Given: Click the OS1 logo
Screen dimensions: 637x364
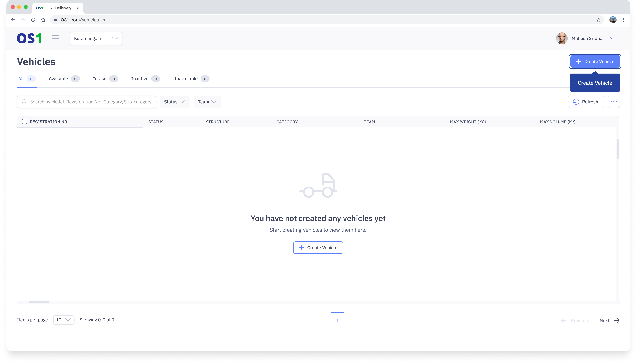Looking at the screenshot, I should click(x=29, y=39).
